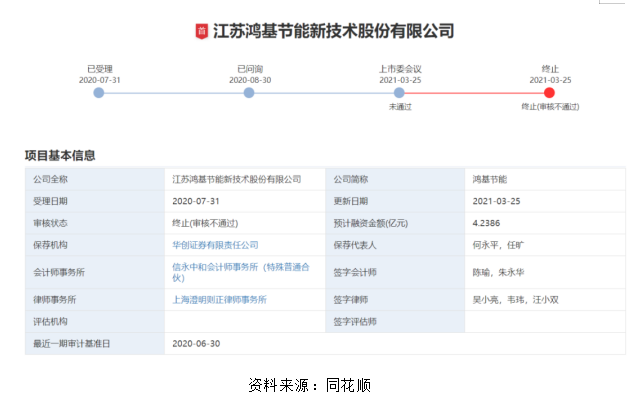The image size is (644, 403).
Task: Click the 保荐代表人 label cell
Action: click(395, 245)
